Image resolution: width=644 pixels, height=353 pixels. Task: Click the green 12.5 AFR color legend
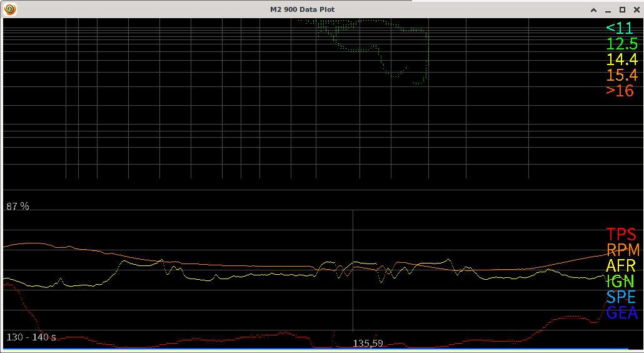[621, 44]
